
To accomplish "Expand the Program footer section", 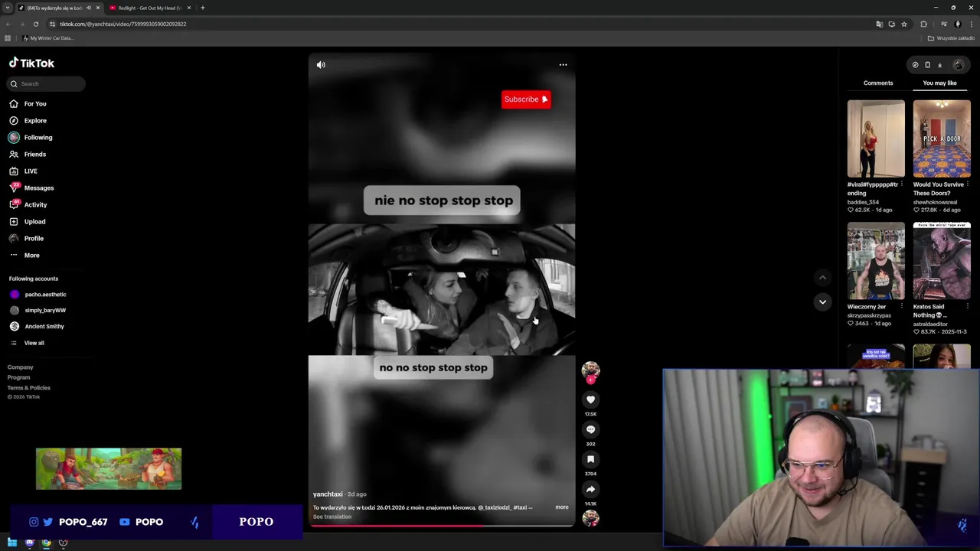I will tap(19, 377).
